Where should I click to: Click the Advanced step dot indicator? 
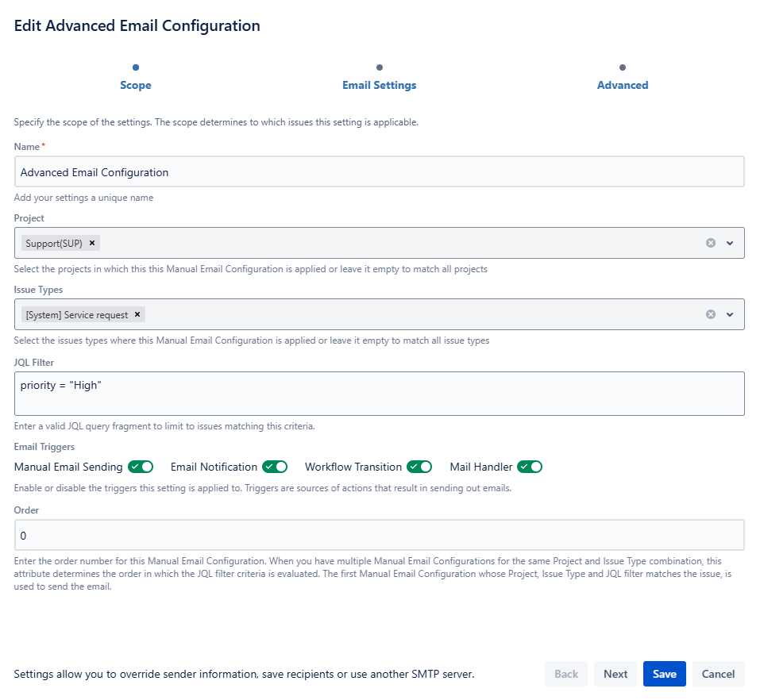623,67
